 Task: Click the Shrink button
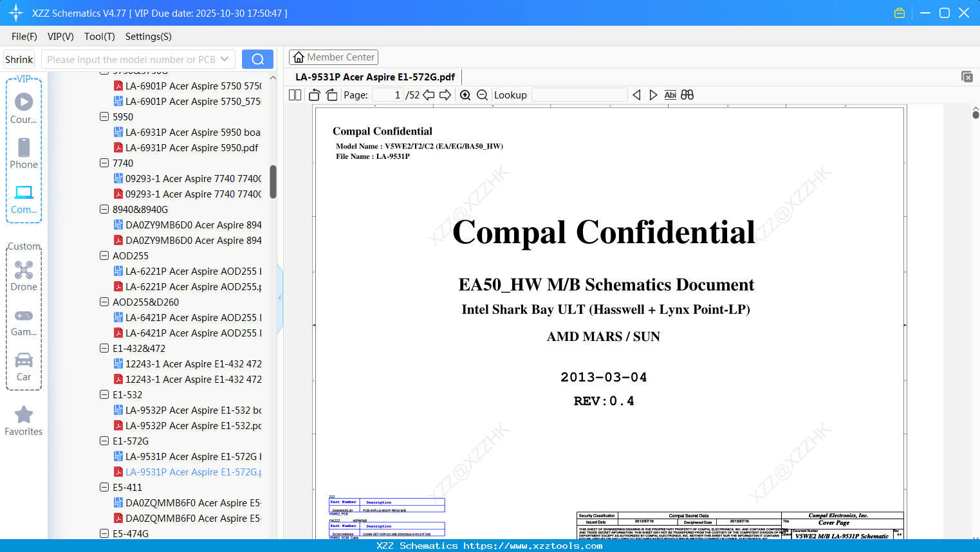19,59
